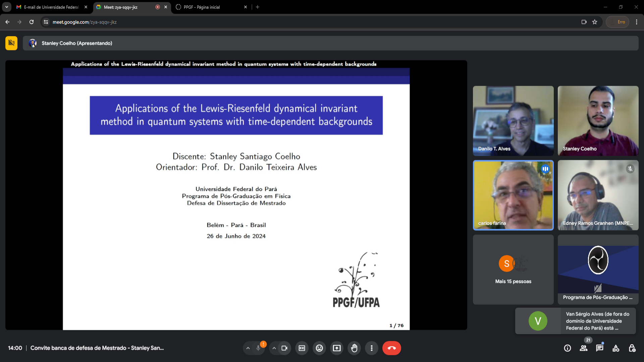This screenshot has height=362, width=644.
Task: Click the Erro profile button
Action: [618, 22]
